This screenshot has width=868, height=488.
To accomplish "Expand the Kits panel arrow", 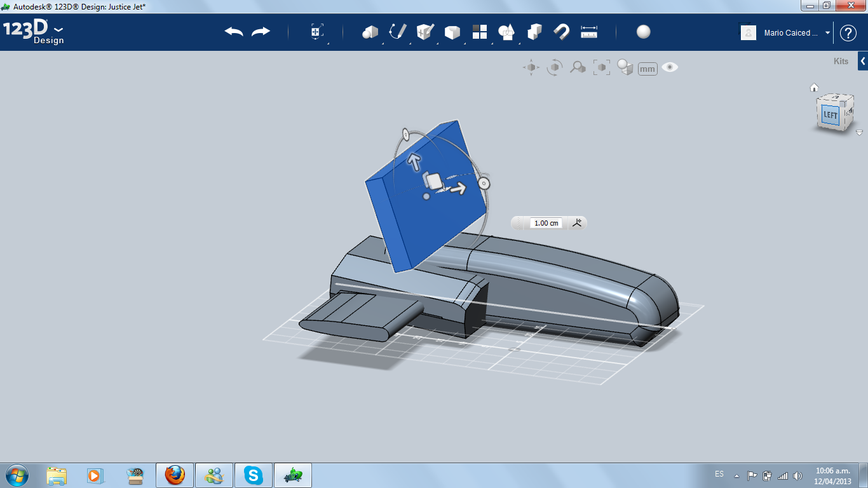I will [x=863, y=61].
